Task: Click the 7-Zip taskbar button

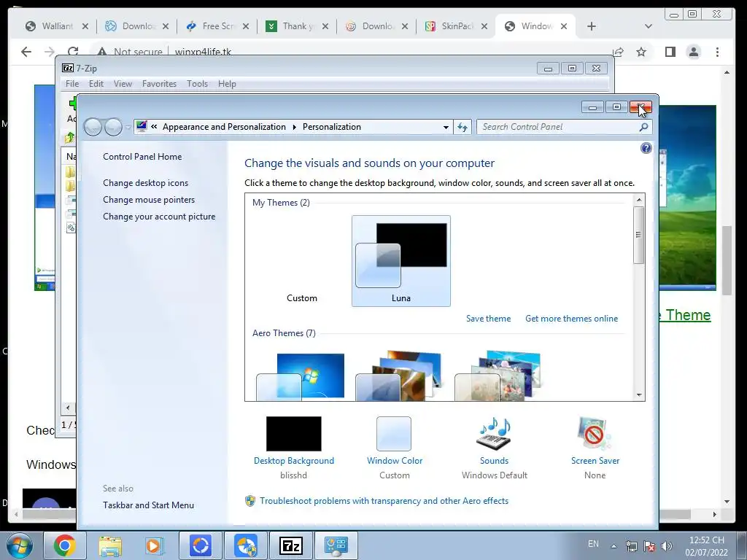Action: [x=290, y=545]
